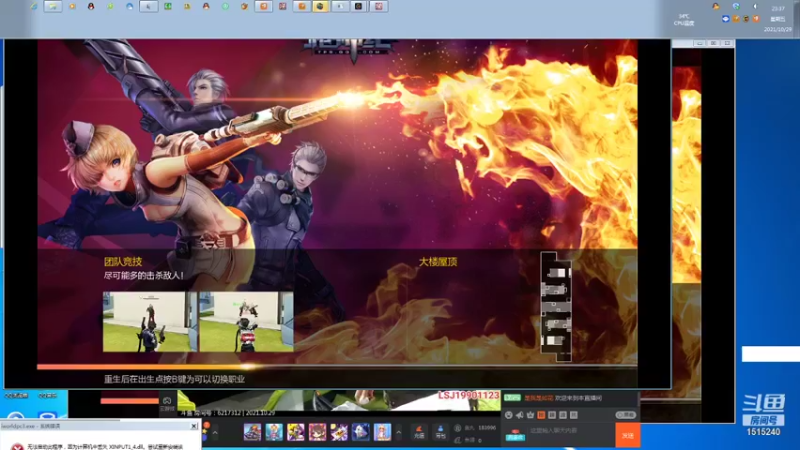This screenshot has width=800, height=450.
Task: Click the second QQ penguin taskbar icon
Action: click(x=206, y=6)
